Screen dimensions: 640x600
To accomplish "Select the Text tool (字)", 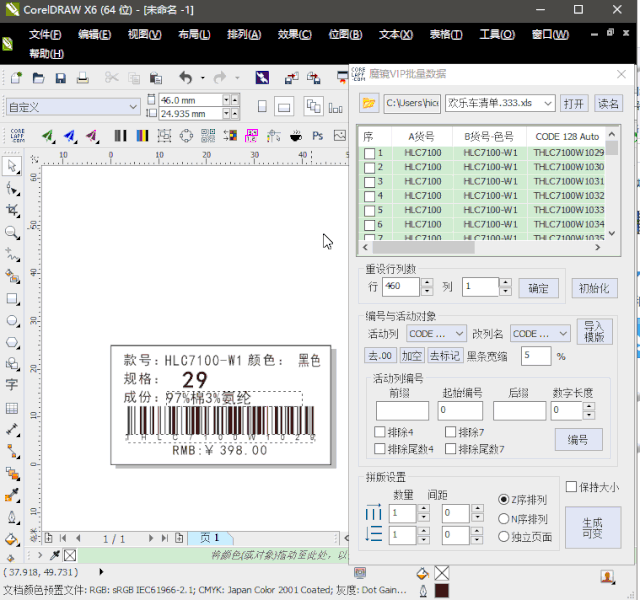I will 12,385.
